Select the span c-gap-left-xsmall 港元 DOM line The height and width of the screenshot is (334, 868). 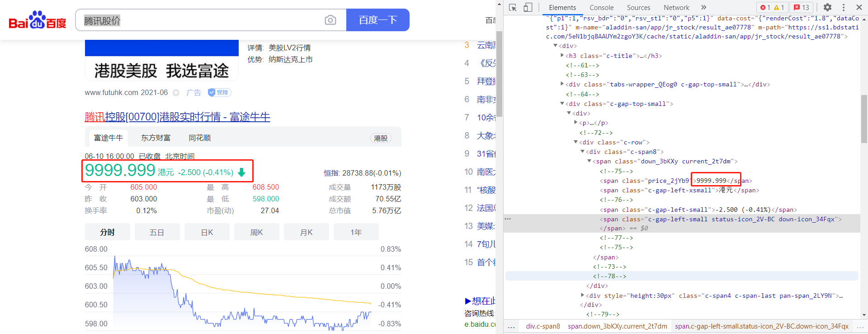coord(679,190)
